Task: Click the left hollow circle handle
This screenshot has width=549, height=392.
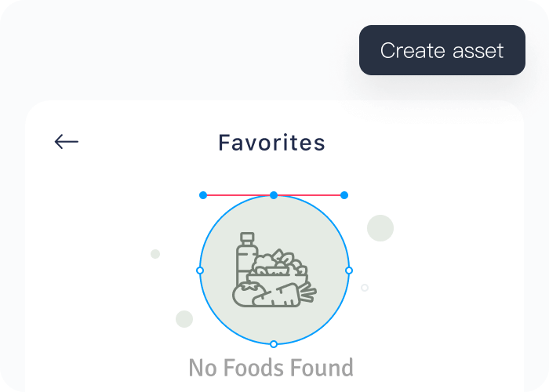Action: tap(200, 270)
